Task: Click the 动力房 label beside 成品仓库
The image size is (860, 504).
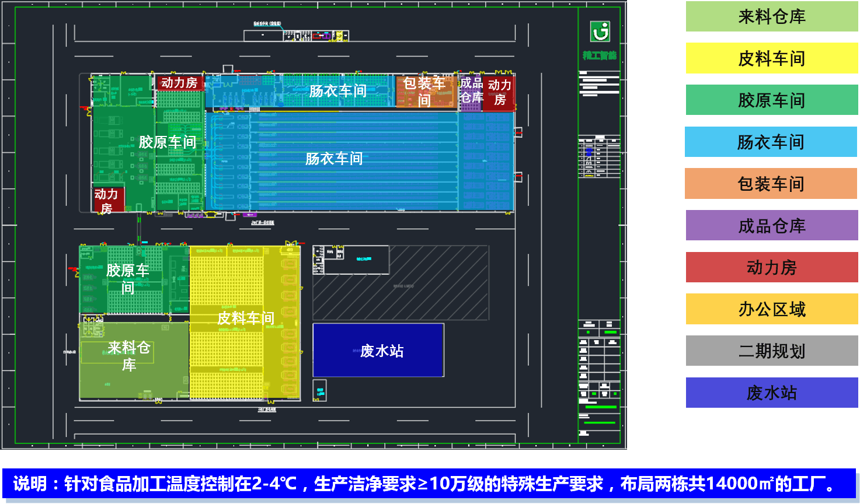Action: tap(500, 92)
